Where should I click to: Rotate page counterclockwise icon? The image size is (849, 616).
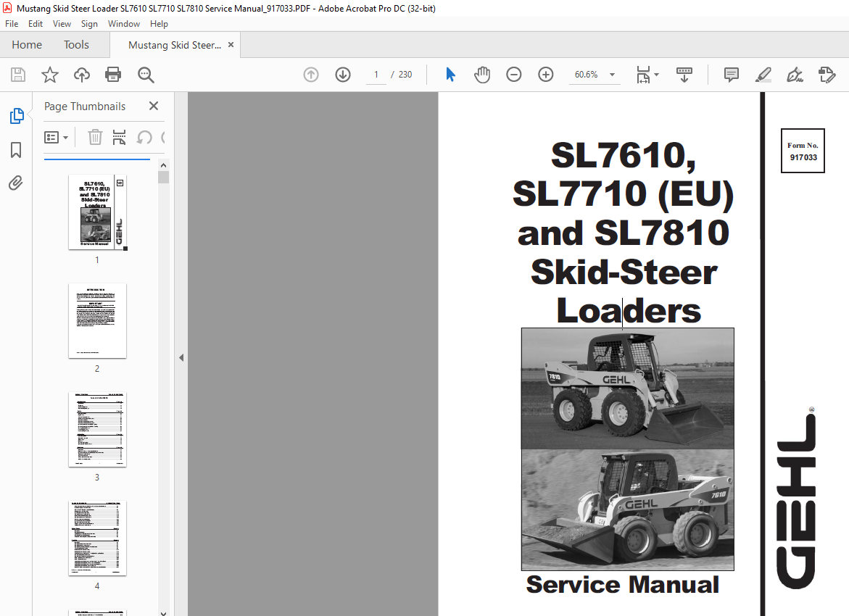click(x=144, y=138)
